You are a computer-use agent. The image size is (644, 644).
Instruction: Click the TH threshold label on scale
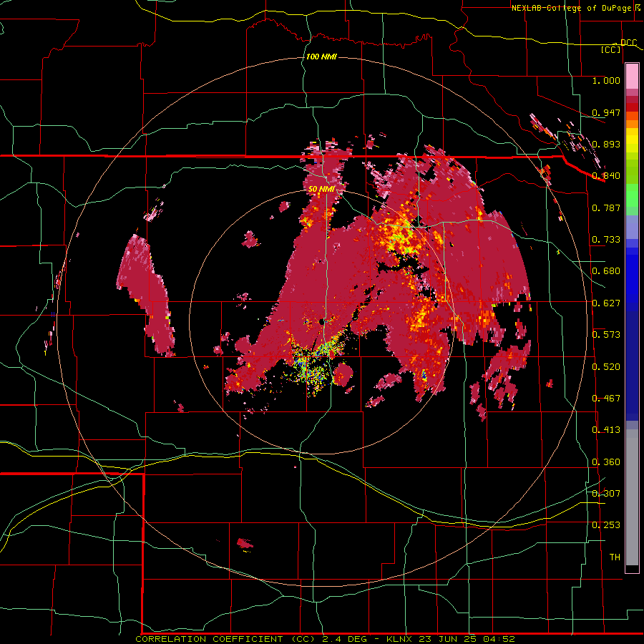point(615,557)
